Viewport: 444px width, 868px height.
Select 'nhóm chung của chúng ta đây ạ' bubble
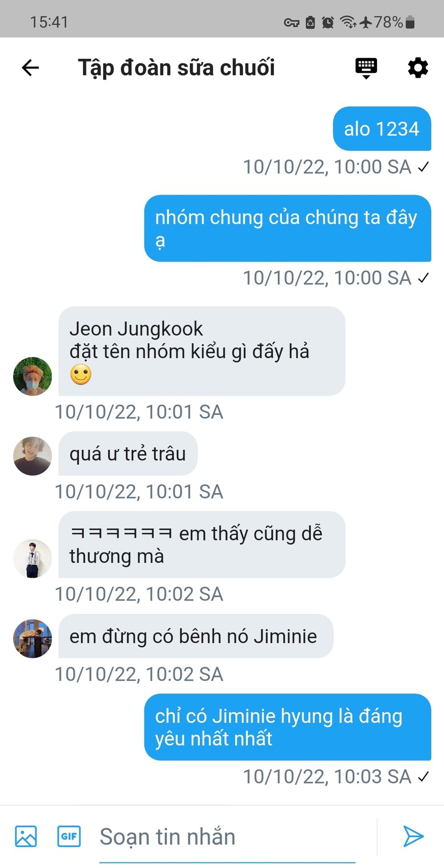click(288, 228)
